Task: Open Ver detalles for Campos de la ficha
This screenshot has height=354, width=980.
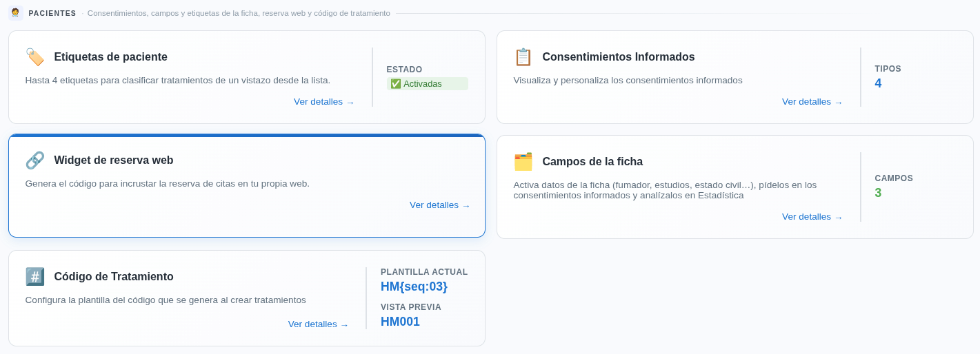Action: 812,217
